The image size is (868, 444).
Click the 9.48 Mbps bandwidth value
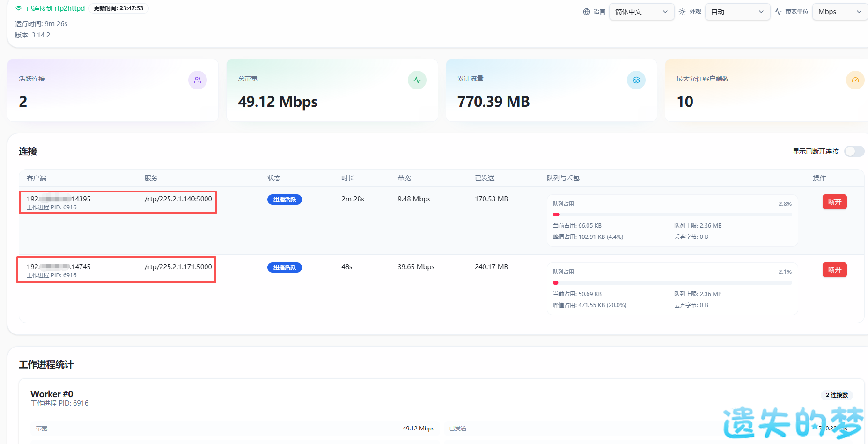coord(414,199)
